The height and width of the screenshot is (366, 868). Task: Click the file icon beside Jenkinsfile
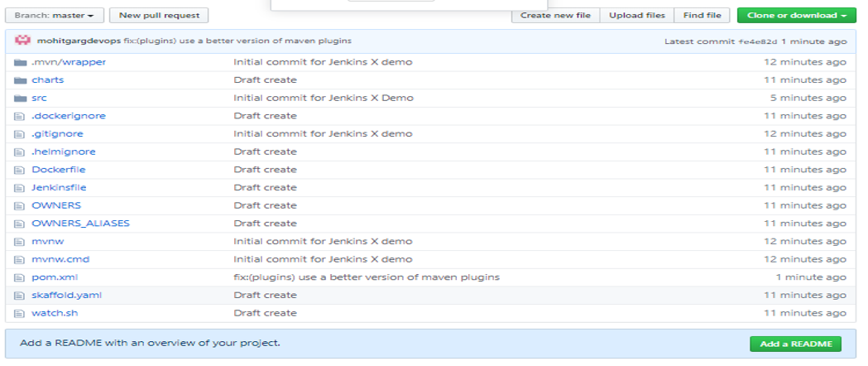tap(21, 188)
